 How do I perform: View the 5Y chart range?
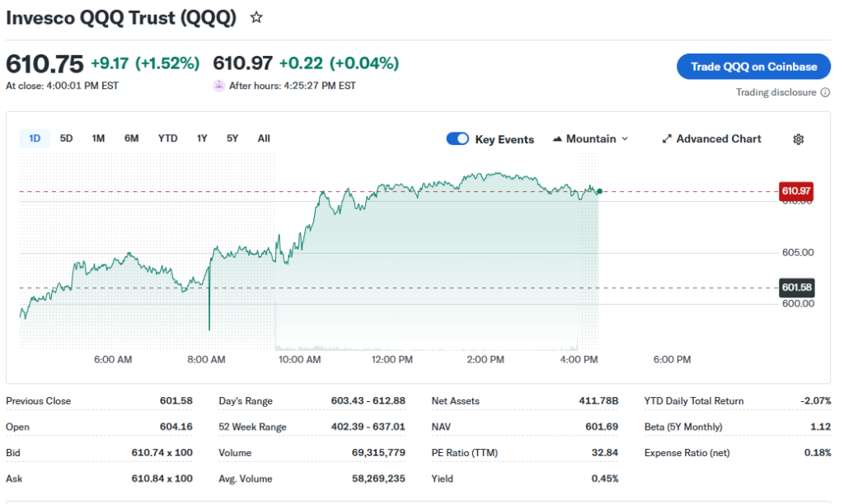coord(232,138)
